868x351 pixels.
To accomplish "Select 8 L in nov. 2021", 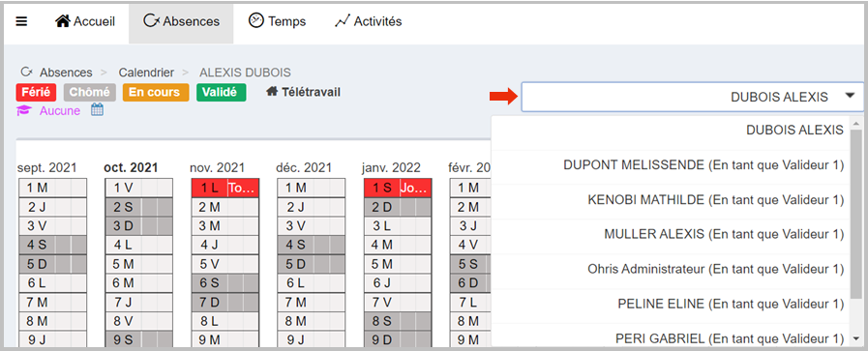I will click(x=225, y=321).
